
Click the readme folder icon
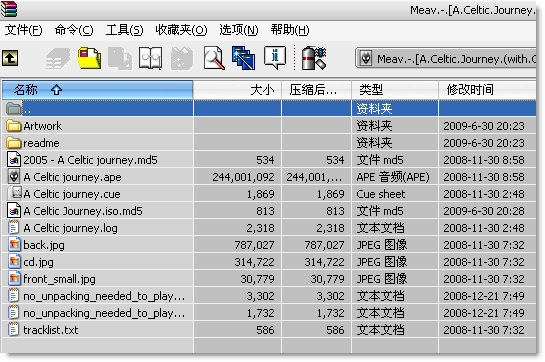click(x=14, y=143)
